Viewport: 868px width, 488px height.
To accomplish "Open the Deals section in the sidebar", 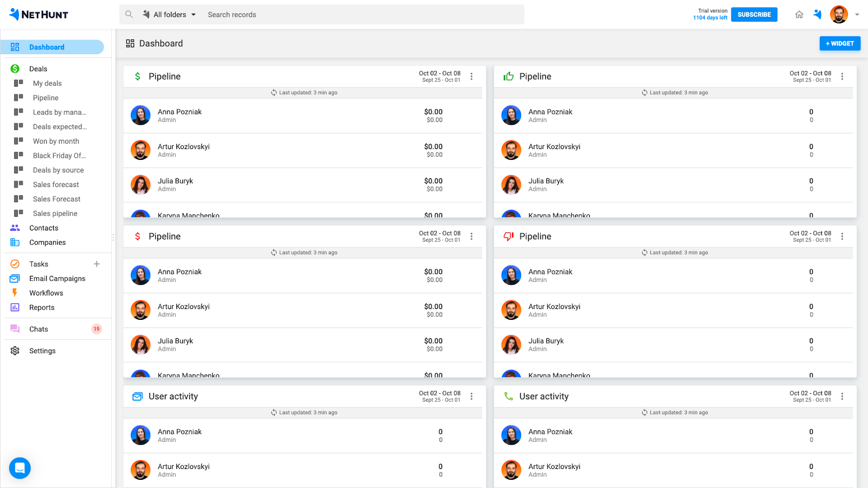I will pos(38,68).
